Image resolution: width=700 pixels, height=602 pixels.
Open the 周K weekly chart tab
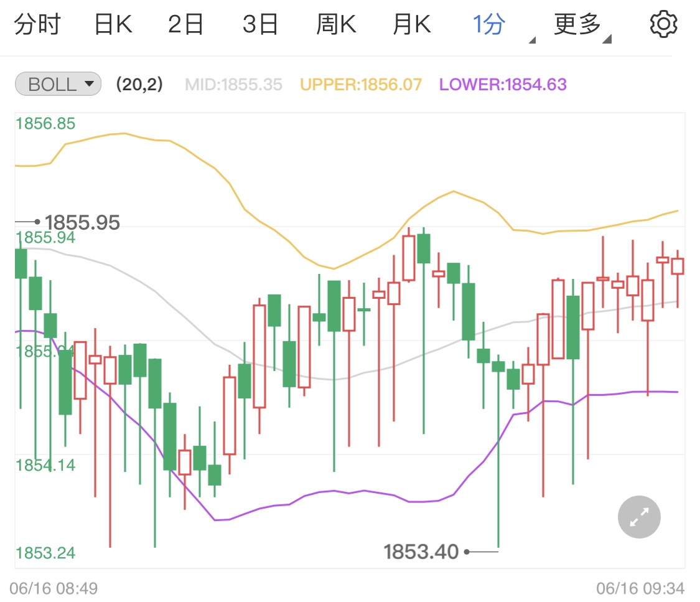click(x=336, y=24)
